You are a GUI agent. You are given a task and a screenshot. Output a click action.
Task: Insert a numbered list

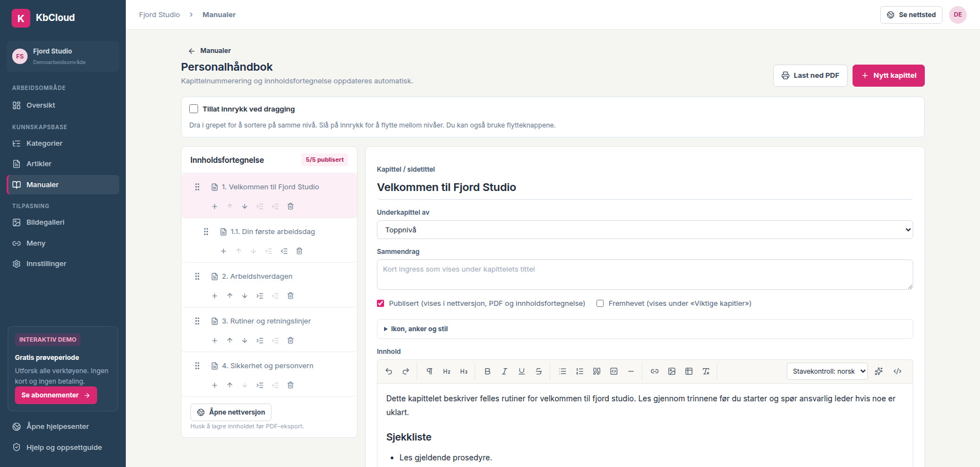click(579, 372)
